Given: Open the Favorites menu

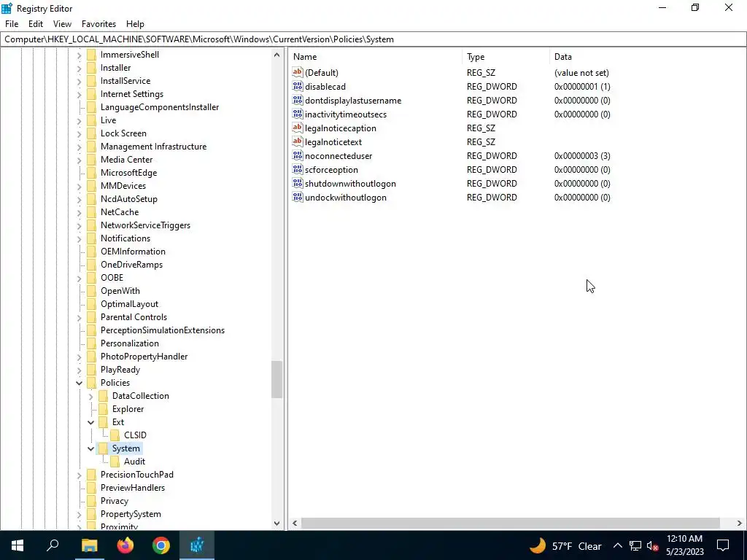Looking at the screenshot, I should pyautogui.click(x=98, y=24).
